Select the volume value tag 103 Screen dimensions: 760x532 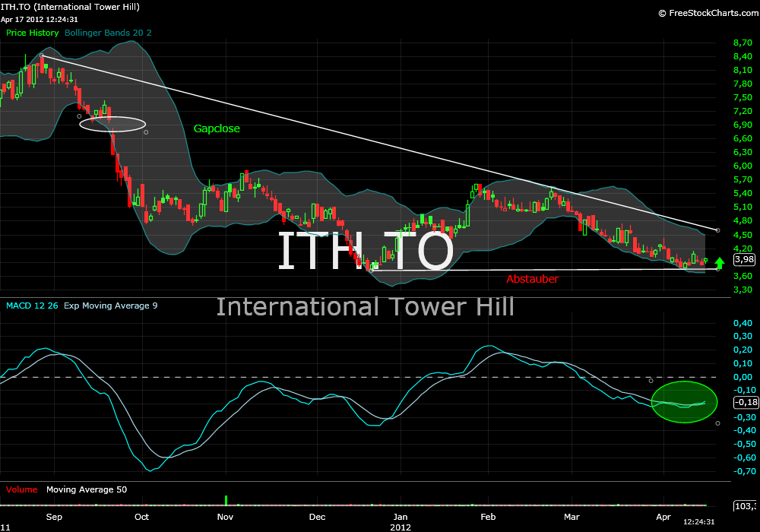point(746,506)
